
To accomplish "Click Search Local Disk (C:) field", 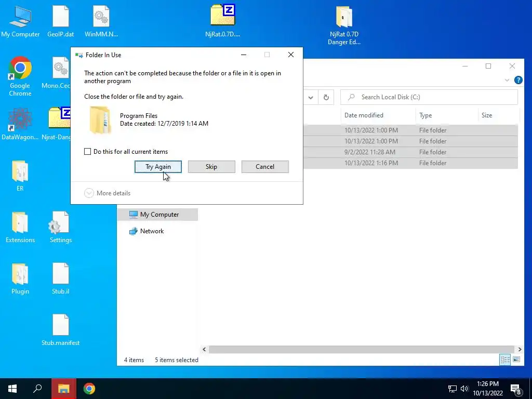I will [429, 97].
